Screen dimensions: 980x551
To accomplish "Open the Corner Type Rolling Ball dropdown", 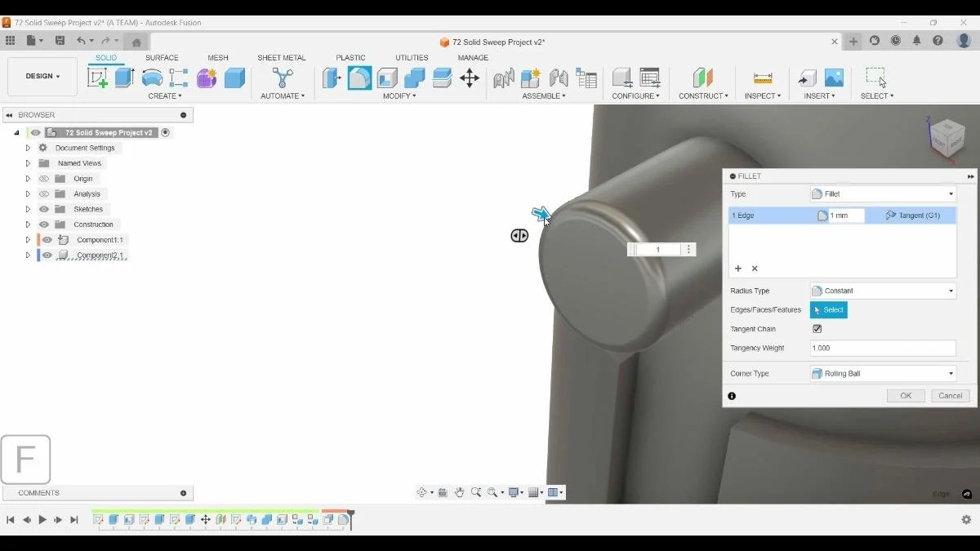I will [x=883, y=374].
